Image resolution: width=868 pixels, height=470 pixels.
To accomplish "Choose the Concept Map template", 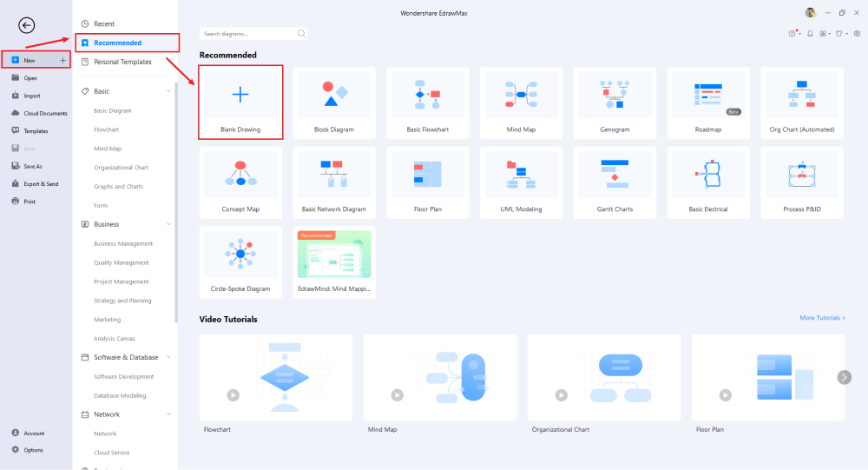I will (x=240, y=182).
